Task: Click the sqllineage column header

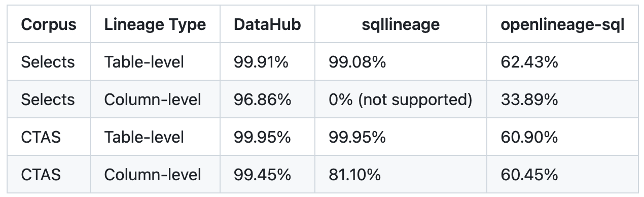Action: click(401, 24)
